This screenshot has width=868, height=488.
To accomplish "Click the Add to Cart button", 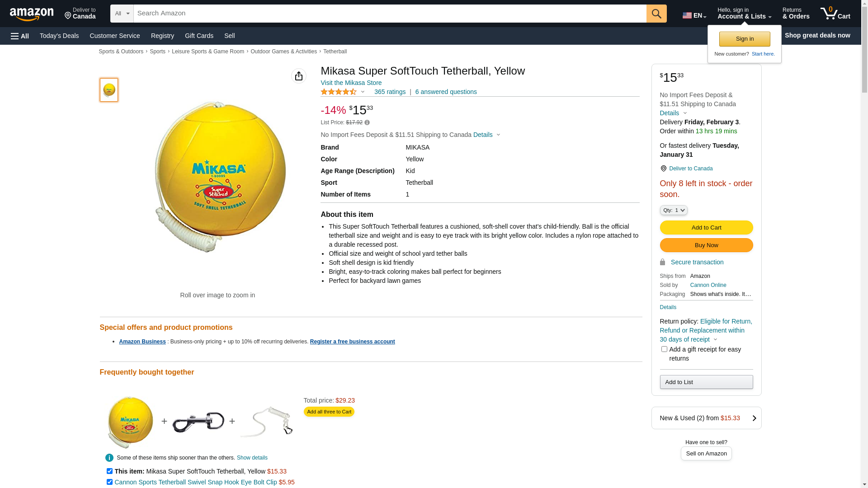I will [x=706, y=227].
